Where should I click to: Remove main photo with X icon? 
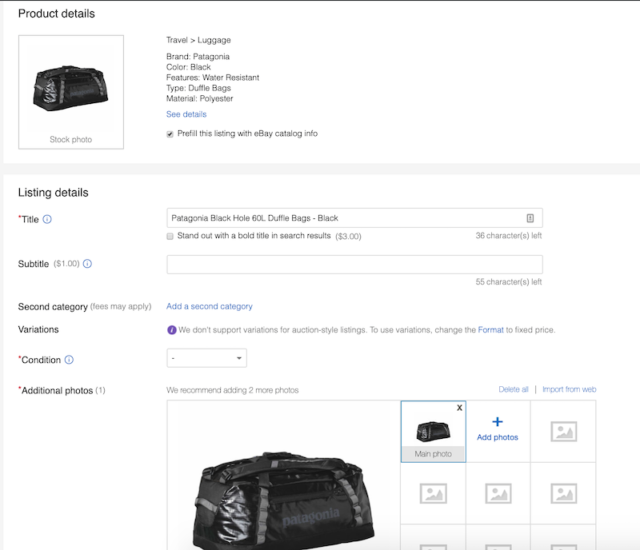459,408
